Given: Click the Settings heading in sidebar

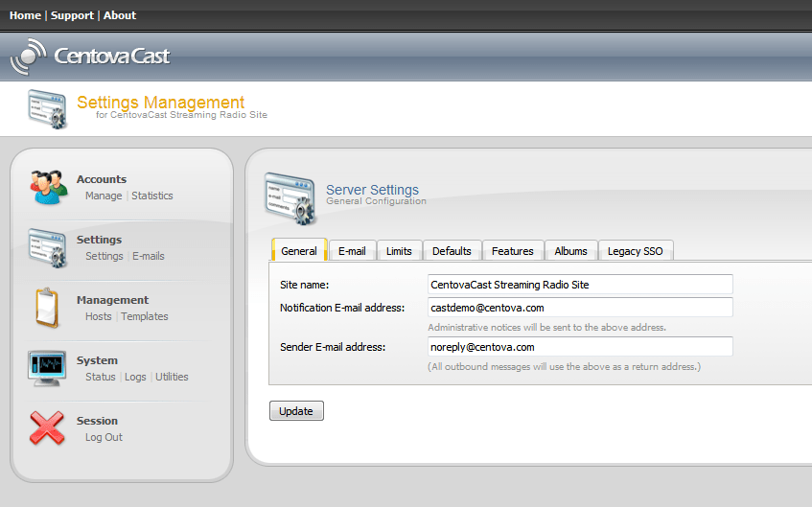Looking at the screenshot, I should pos(99,240).
